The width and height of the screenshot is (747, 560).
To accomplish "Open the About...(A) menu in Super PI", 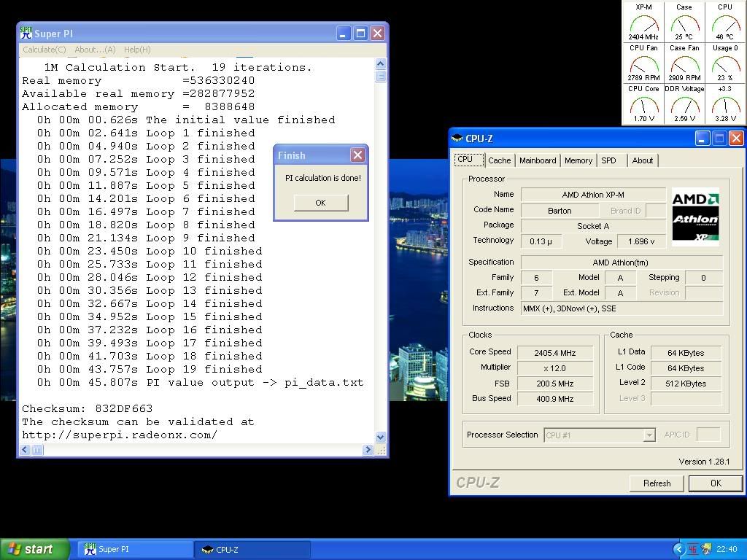I will point(95,50).
